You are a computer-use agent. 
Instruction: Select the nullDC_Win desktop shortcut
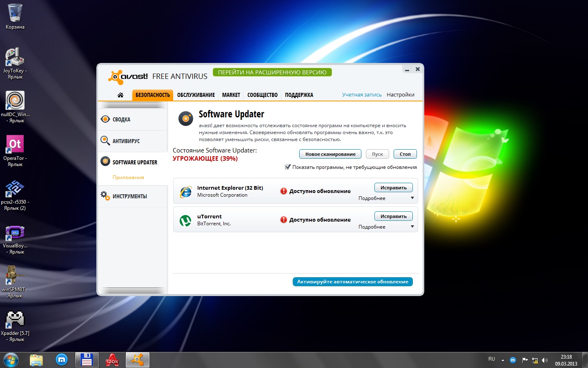[15, 107]
